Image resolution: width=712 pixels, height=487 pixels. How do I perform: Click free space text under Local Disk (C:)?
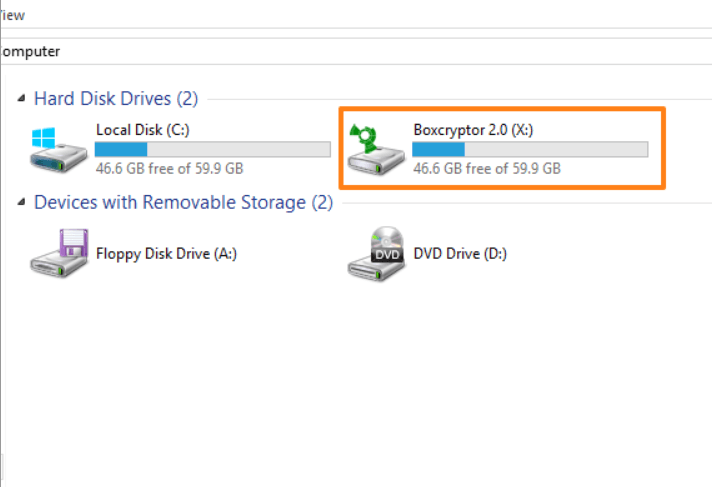coord(169,168)
